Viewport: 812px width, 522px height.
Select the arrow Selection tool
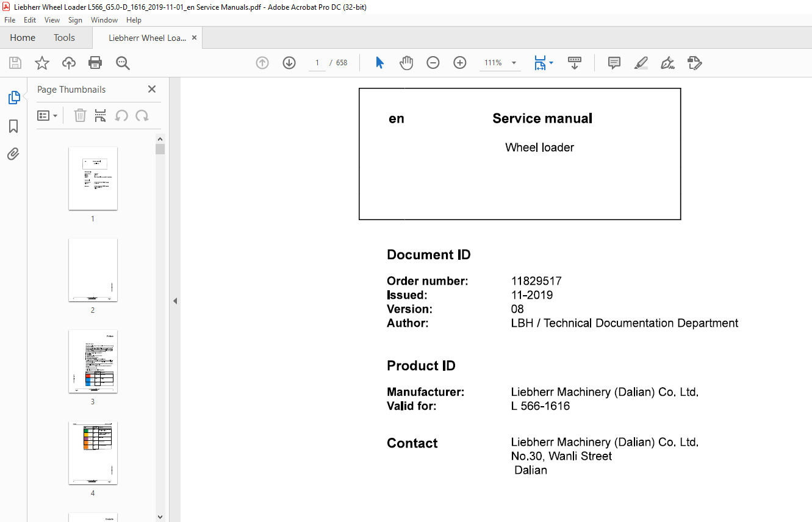pyautogui.click(x=379, y=63)
